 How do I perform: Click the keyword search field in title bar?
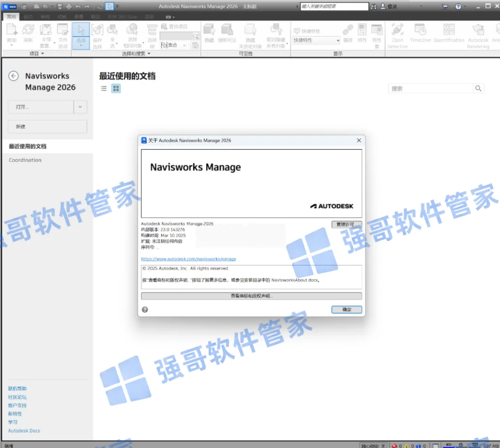pos(334,6)
